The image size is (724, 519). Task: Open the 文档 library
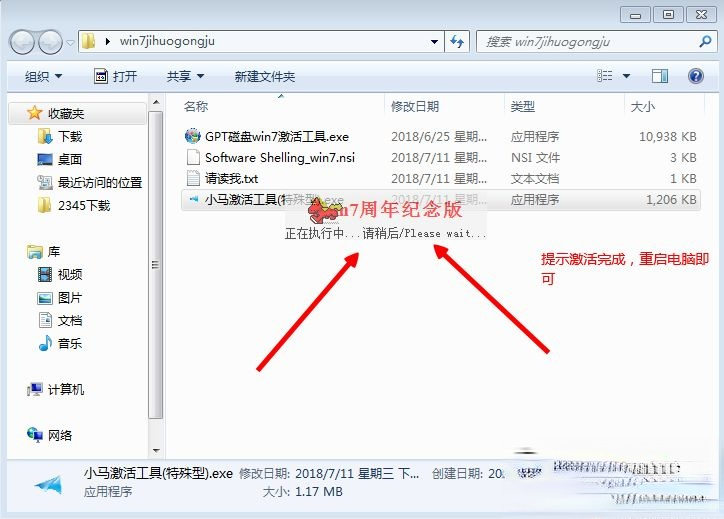click(x=70, y=320)
